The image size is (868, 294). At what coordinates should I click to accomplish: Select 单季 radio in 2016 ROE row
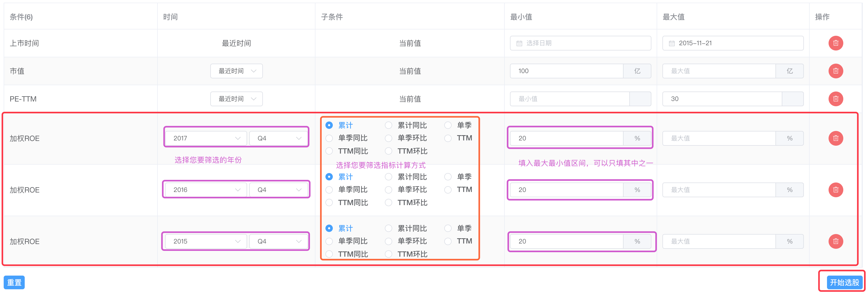(x=448, y=177)
